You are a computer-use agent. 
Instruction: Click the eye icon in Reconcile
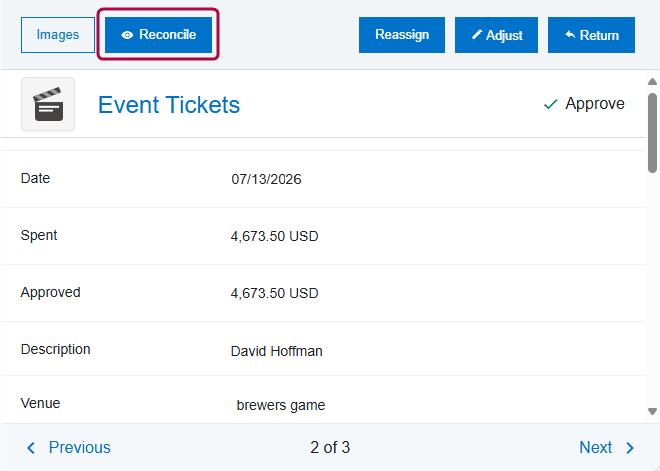(127, 35)
